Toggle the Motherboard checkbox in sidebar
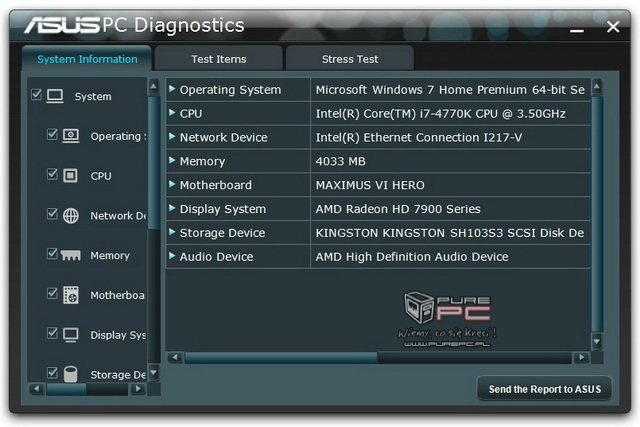Screen dimensions: 640x427 pos(52,293)
